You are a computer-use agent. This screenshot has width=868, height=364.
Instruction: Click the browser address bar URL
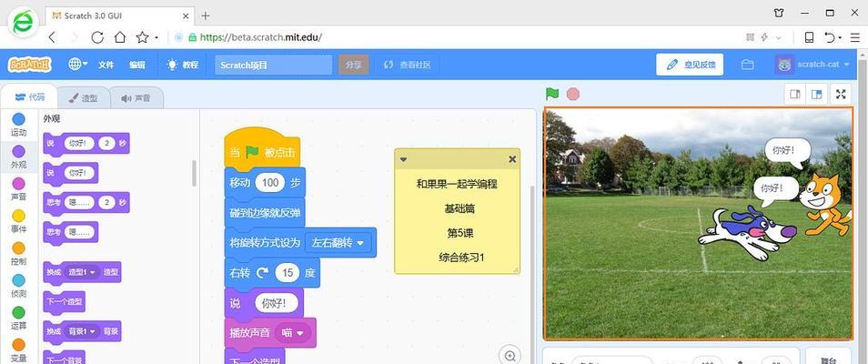[261, 37]
